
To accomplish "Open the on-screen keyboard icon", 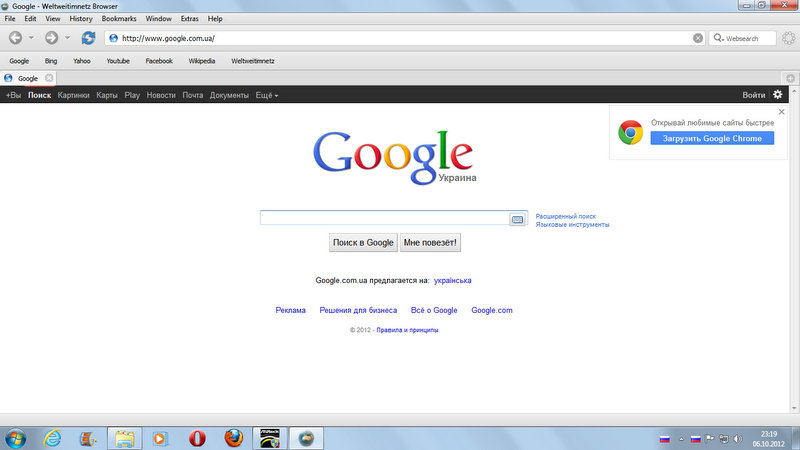I will coord(517,219).
